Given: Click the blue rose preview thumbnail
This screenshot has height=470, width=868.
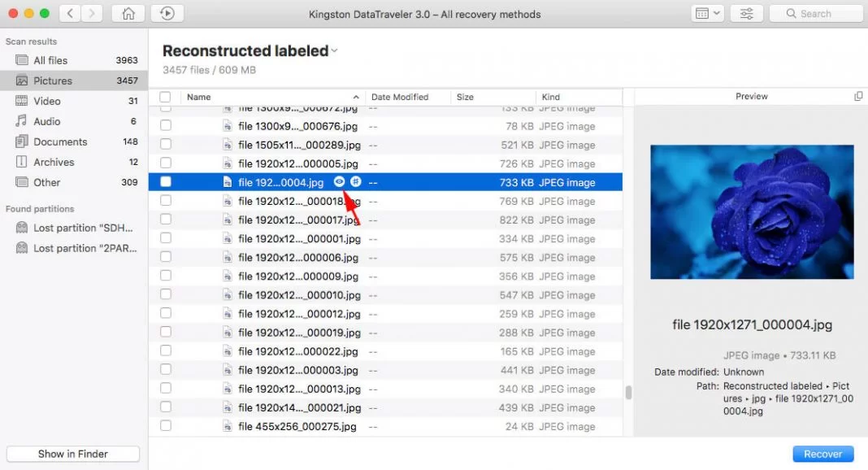Looking at the screenshot, I should pos(752,211).
